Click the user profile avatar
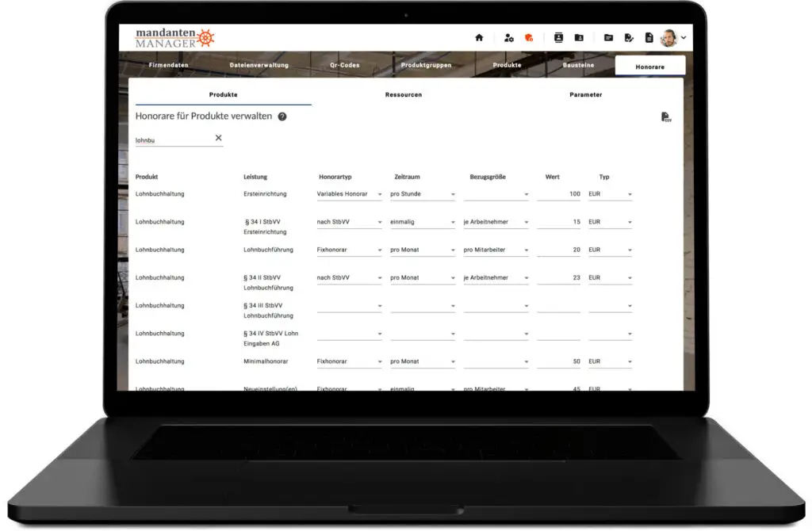The image size is (812, 531). [x=669, y=38]
